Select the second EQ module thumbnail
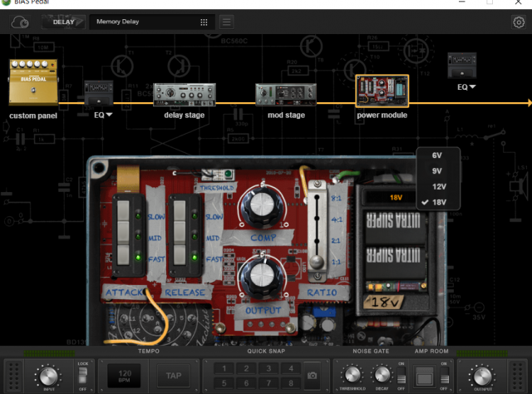Screen dimensions: 532x394 (462, 65)
